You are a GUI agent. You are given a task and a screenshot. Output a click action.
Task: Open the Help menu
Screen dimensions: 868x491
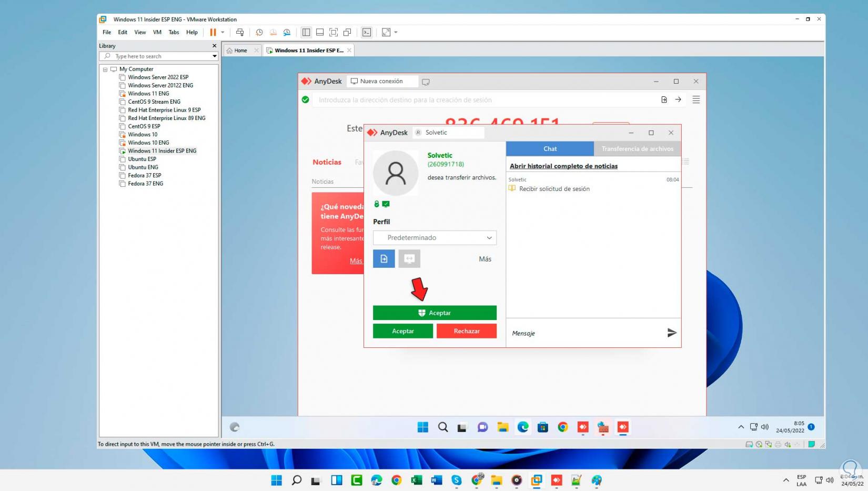[x=192, y=32]
